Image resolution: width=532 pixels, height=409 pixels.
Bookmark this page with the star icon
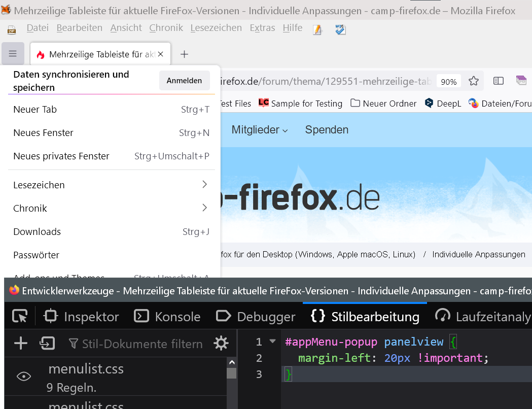(474, 81)
